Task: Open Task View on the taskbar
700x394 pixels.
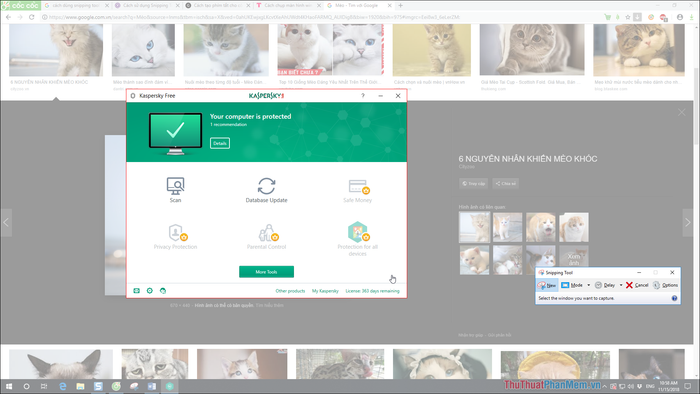Action: tap(44, 386)
